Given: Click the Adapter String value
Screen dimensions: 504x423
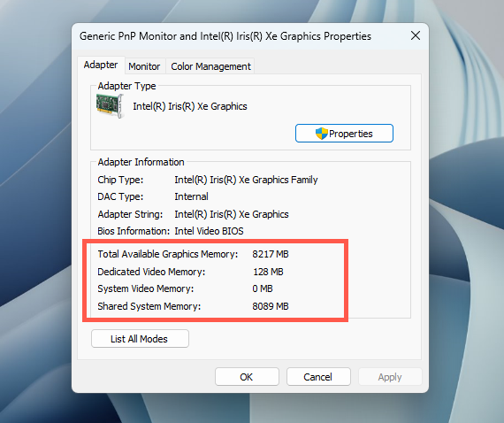Looking at the screenshot, I should (232, 214).
